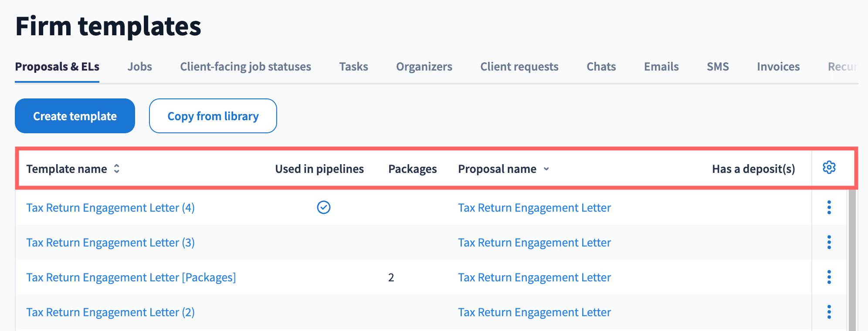Open options menu for Tax Return Engagement Letter (2)
This screenshot has height=331, width=868.
point(829,312)
